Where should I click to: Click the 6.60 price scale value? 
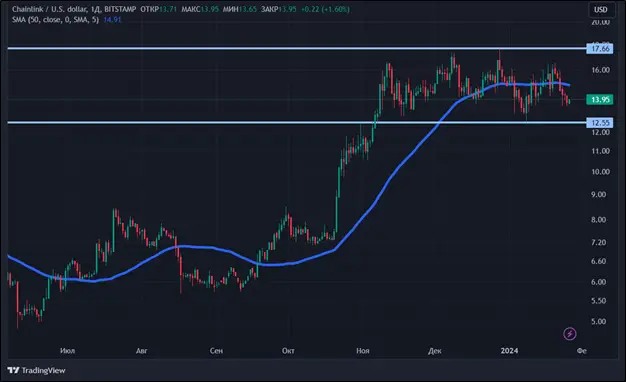598,261
